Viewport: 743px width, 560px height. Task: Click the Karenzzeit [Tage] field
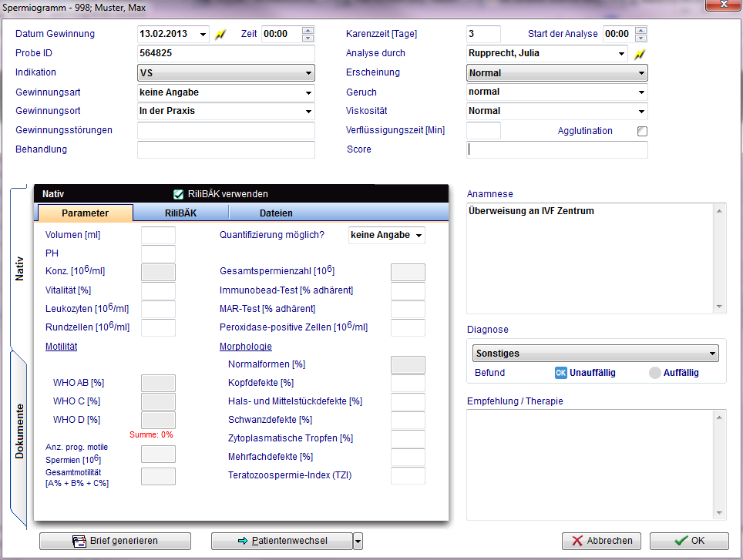coord(483,34)
